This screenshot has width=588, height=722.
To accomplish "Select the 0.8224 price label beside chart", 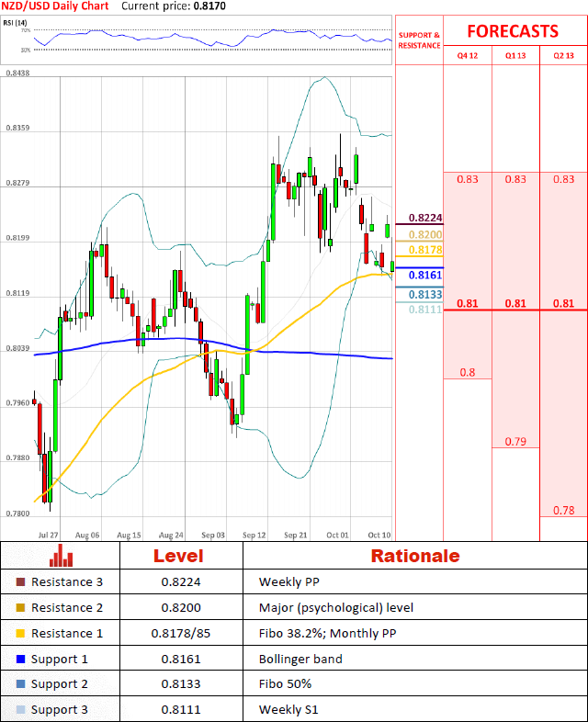I will coord(424,219).
